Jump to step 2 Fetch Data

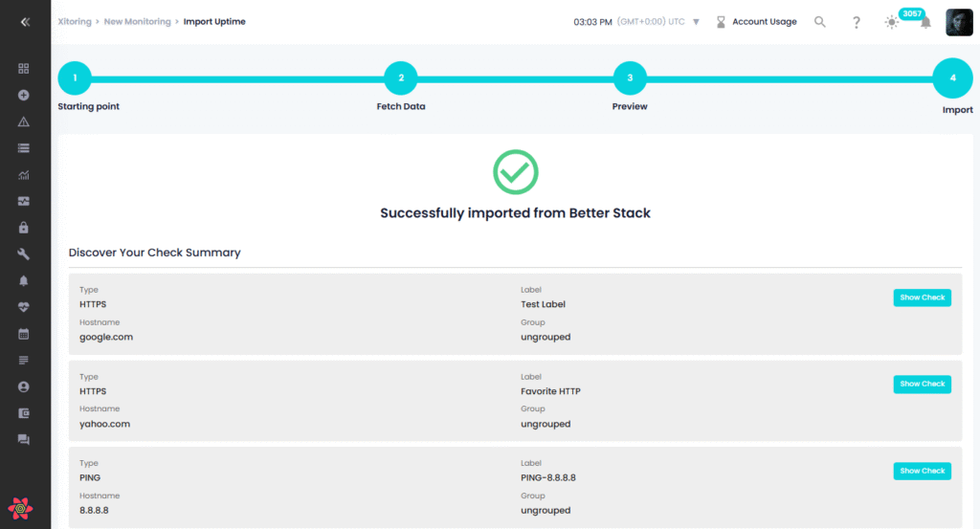(401, 78)
